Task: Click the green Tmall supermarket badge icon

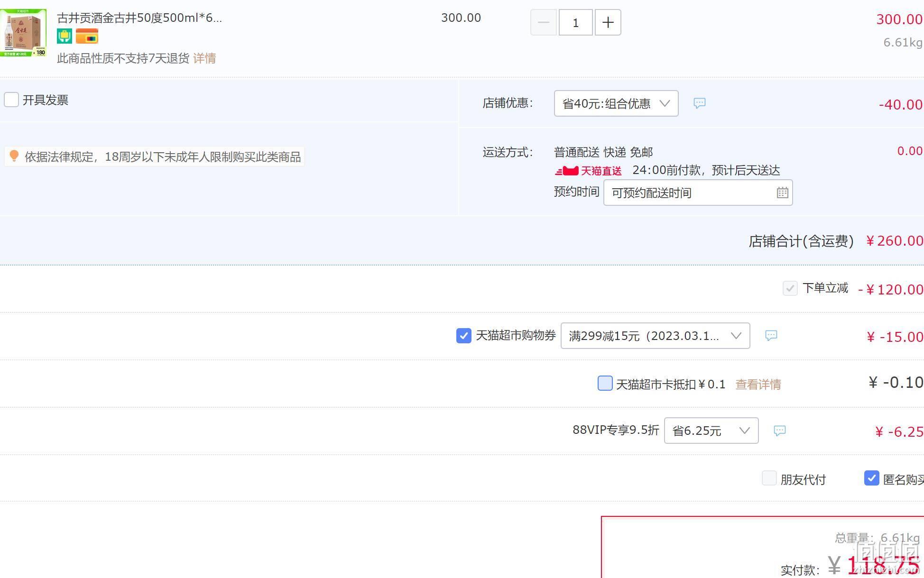Action: click(x=65, y=36)
